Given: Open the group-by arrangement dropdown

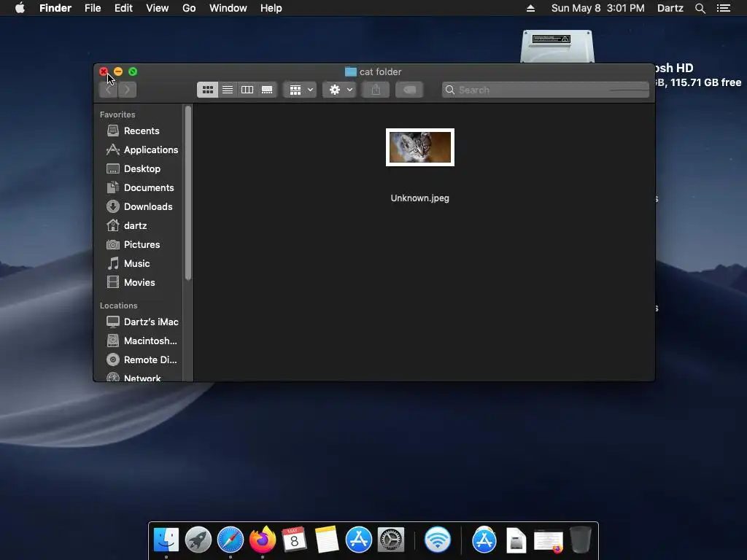Looking at the screenshot, I should (x=300, y=90).
